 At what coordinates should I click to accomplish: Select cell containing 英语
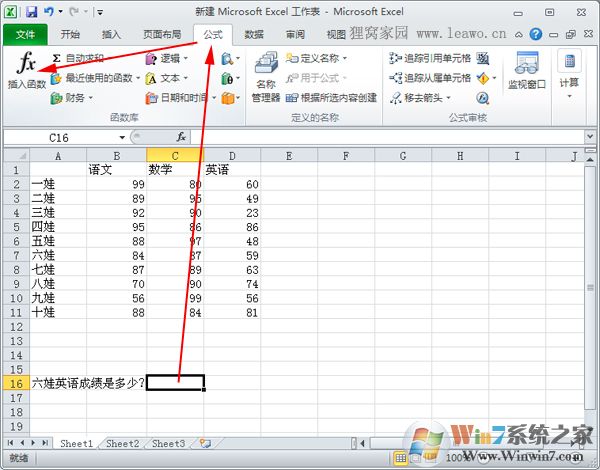point(232,170)
